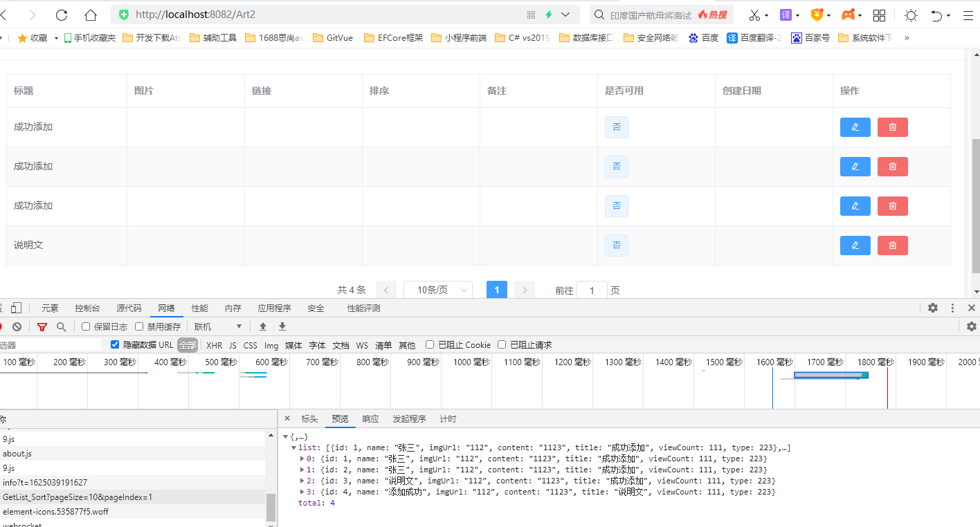
Task: Toggle DevTools device toolbar icon
Action: click(17, 308)
